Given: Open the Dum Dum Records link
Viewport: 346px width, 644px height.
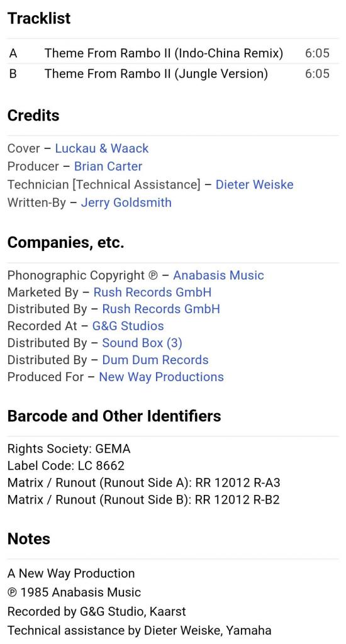Looking at the screenshot, I should tap(155, 360).
